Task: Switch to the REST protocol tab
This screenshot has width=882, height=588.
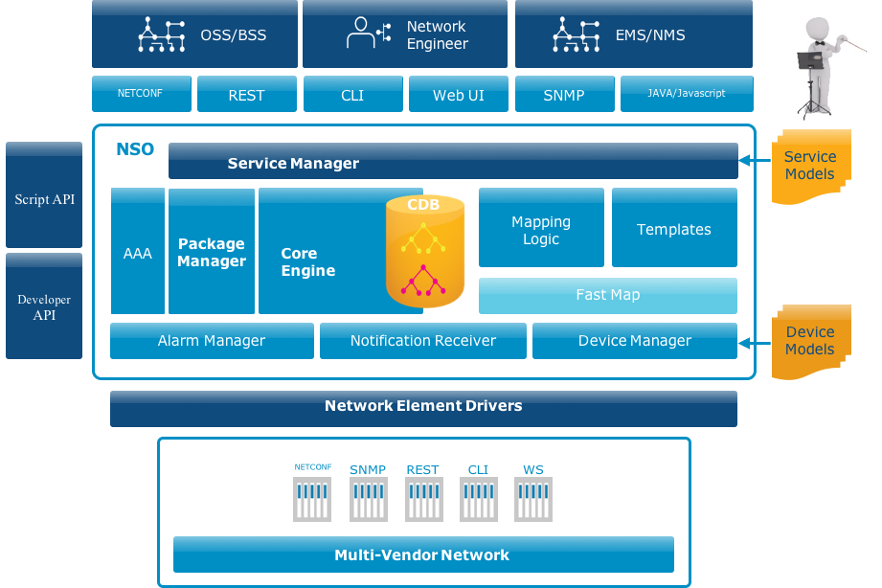Action: tap(246, 94)
